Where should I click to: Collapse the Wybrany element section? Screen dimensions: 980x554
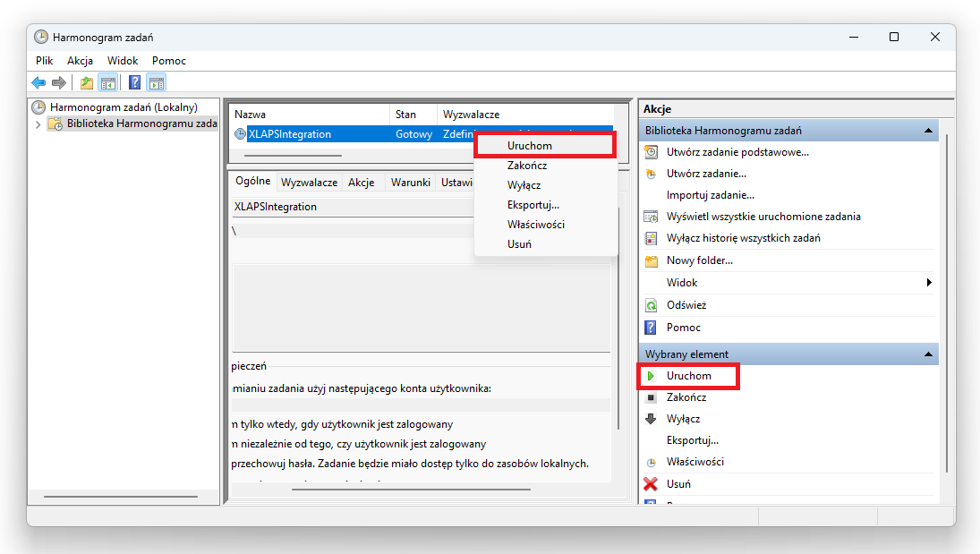tap(928, 354)
